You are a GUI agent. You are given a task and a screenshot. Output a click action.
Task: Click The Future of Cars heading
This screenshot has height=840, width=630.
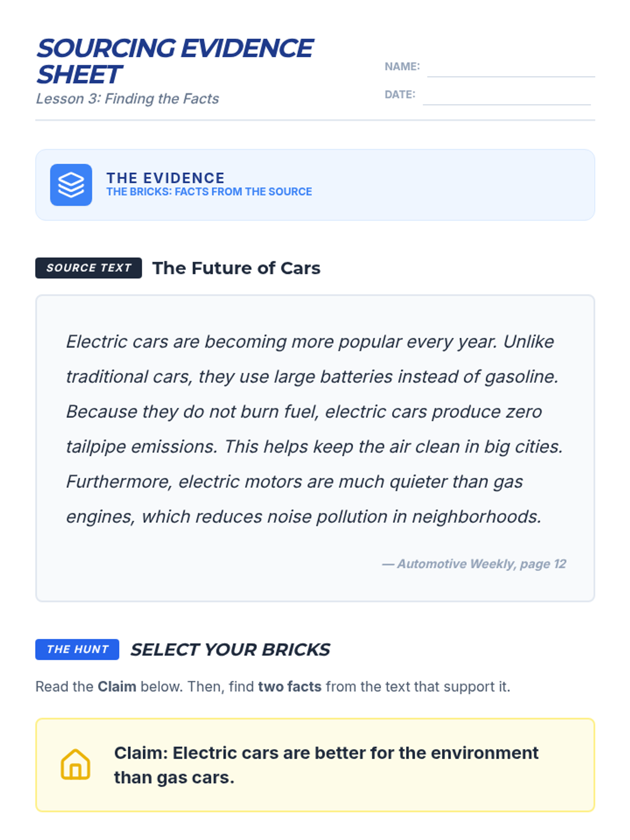[236, 268]
